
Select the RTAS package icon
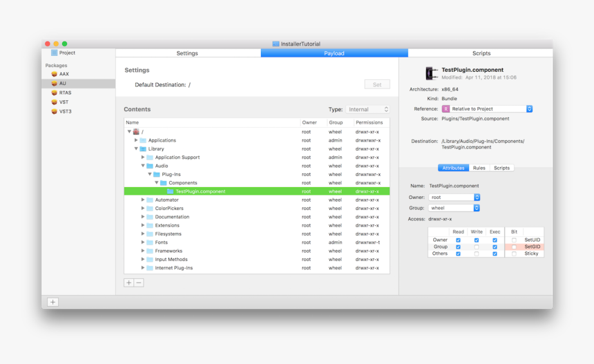(x=54, y=93)
